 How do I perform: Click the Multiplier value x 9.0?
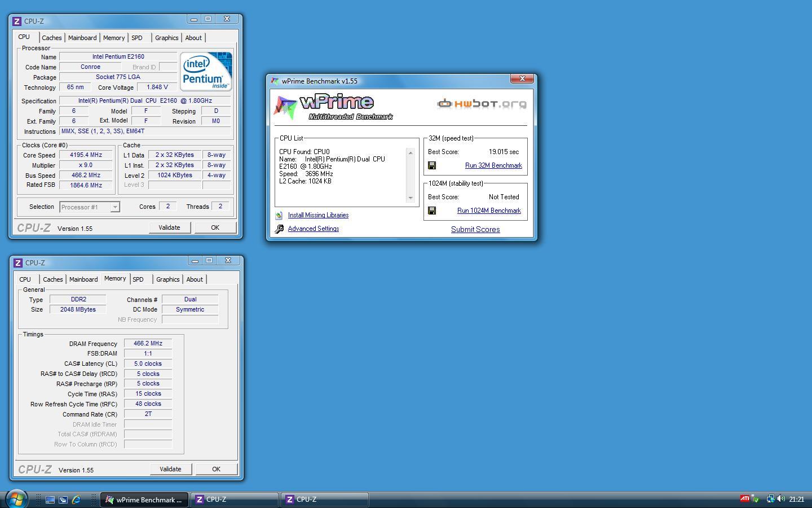click(x=86, y=165)
